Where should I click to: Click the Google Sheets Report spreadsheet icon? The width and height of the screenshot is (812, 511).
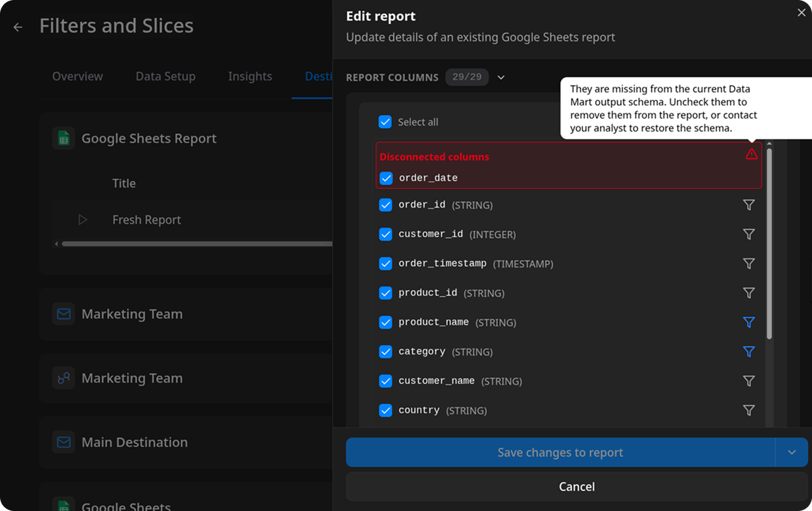(x=63, y=138)
